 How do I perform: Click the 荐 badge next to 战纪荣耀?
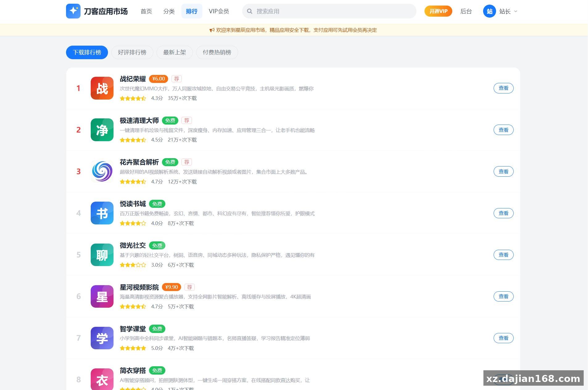pyautogui.click(x=176, y=79)
